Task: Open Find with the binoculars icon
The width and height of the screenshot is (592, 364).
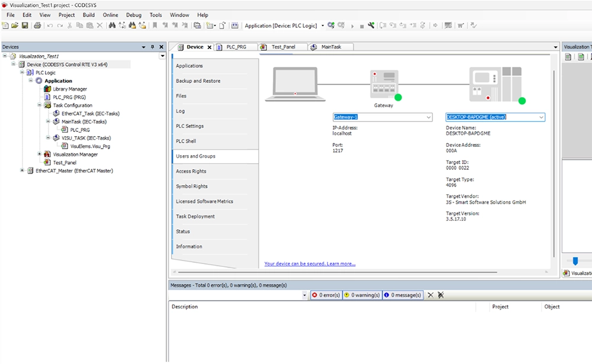Action: click(x=112, y=25)
